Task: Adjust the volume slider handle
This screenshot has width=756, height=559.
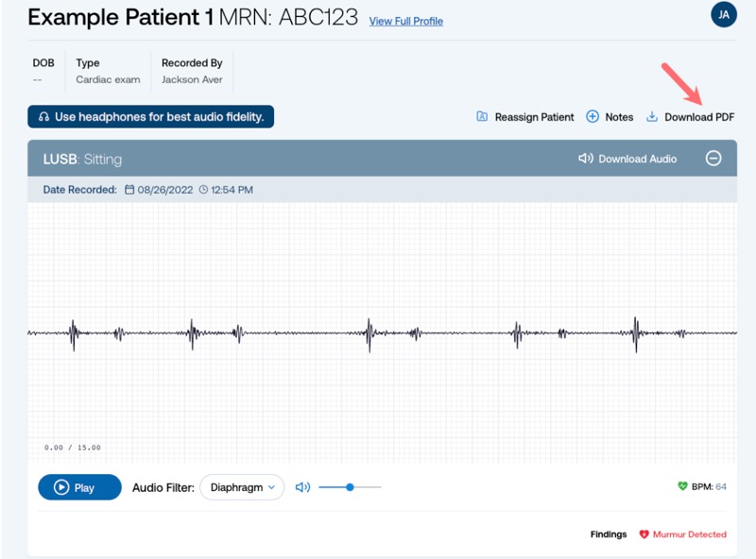Action: [x=350, y=487]
